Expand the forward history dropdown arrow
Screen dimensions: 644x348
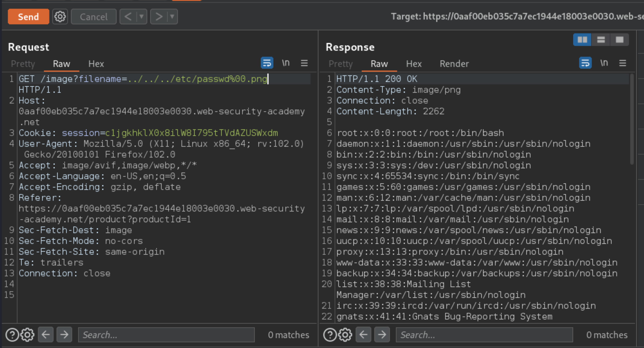coord(172,17)
